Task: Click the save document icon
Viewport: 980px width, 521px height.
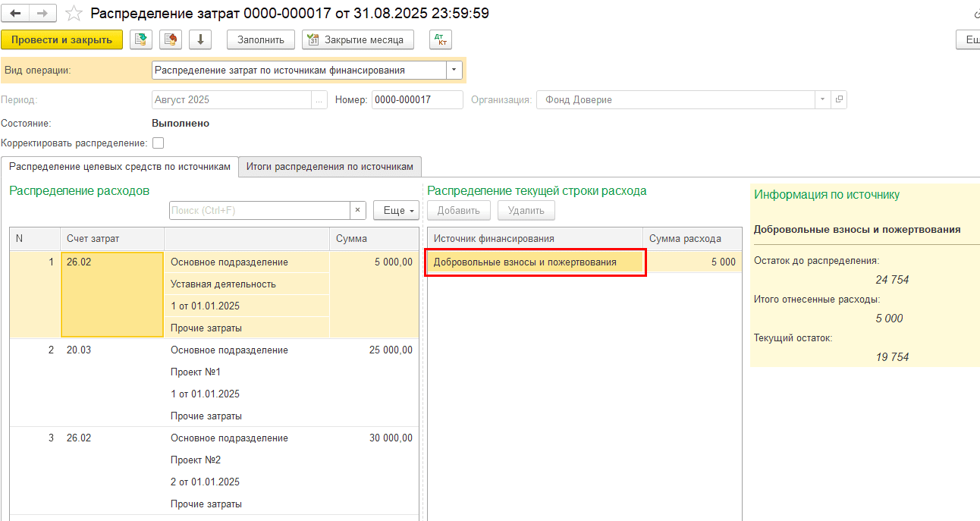Action: tap(141, 39)
